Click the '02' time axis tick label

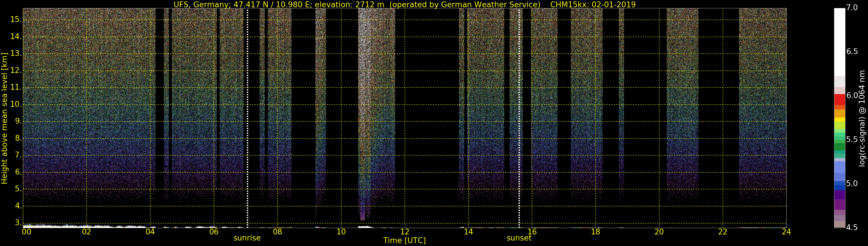tap(87, 232)
